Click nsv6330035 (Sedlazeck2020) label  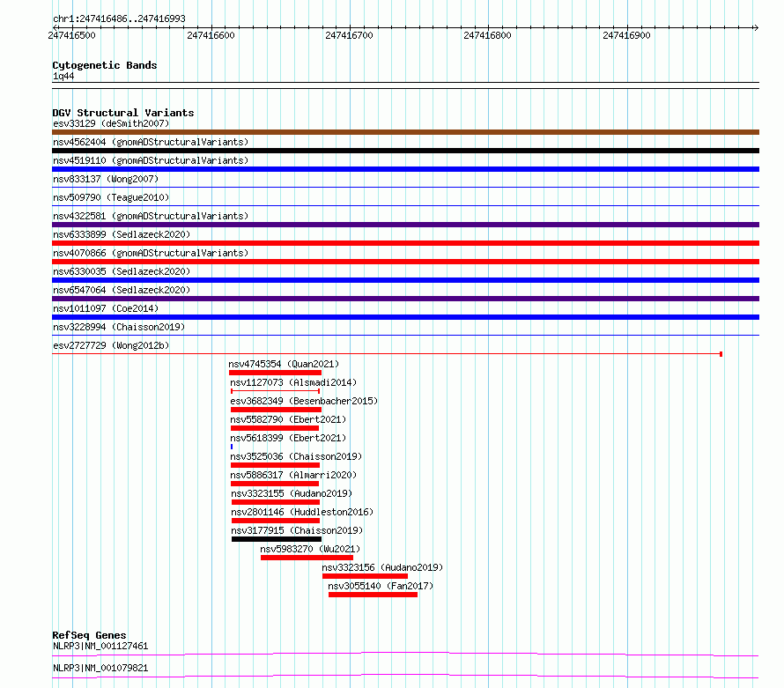[122, 271]
